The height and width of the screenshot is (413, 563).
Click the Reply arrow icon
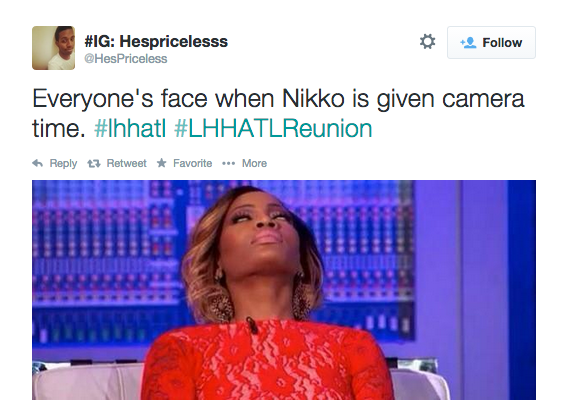(x=38, y=163)
